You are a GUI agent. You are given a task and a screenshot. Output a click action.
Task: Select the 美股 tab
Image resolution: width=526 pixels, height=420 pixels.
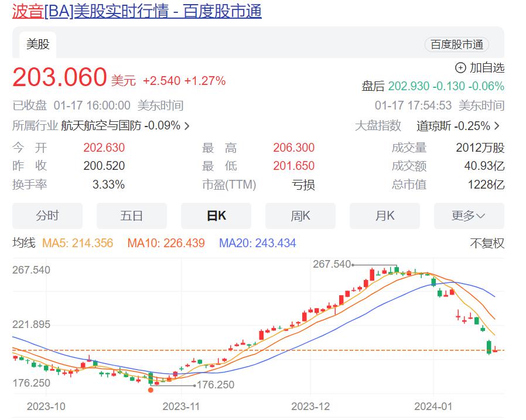click(38, 45)
